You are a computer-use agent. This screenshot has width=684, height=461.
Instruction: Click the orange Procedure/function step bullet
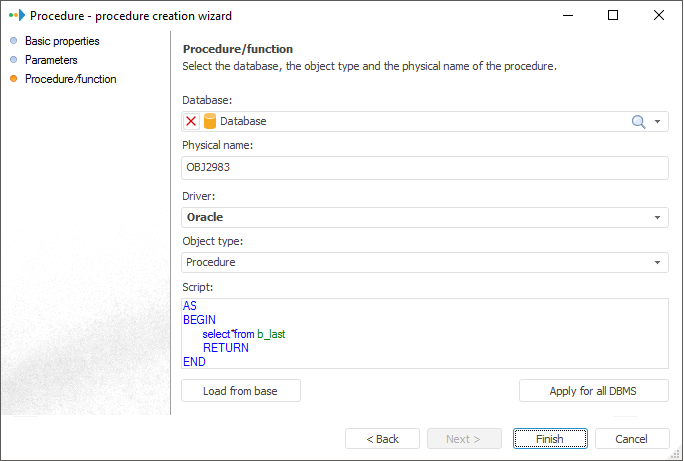pos(13,79)
